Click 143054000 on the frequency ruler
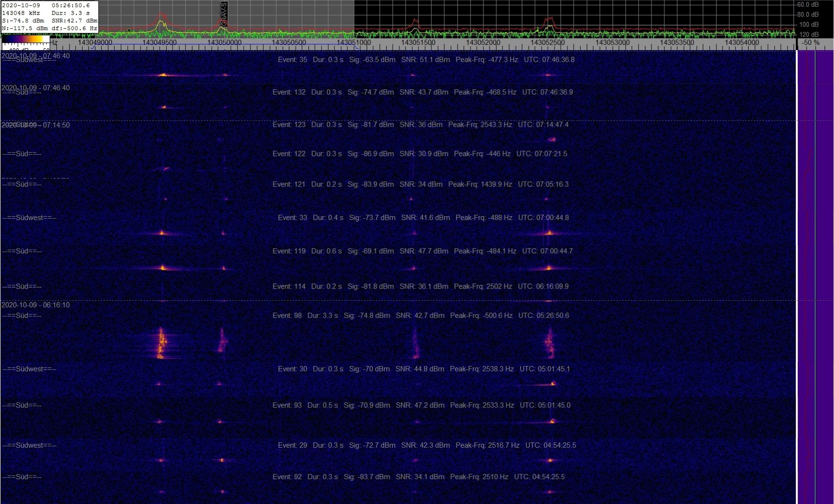The height and width of the screenshot is (504, 834). coord(741,42)
